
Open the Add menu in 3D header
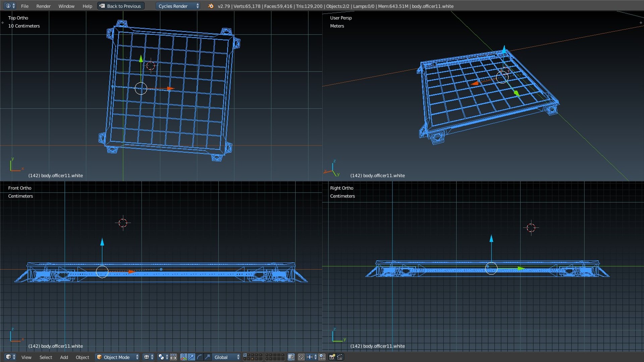pyautogui.click(x=64, y=357)
